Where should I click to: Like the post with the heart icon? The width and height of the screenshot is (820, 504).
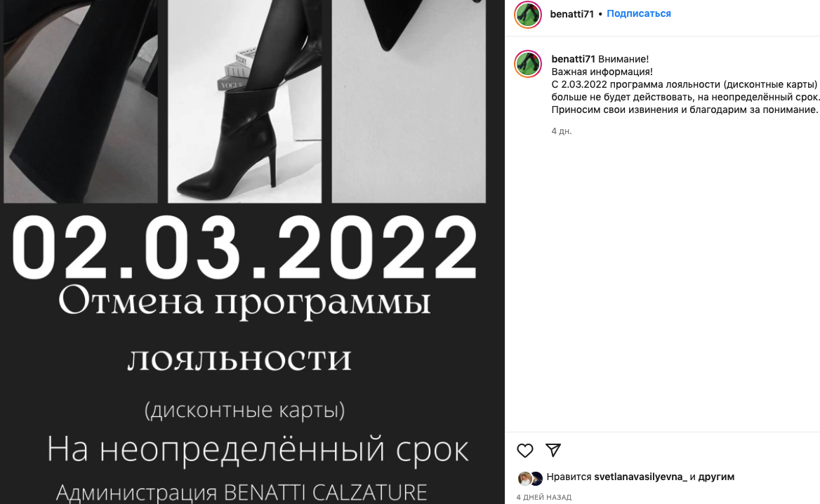(x=524, y=450)
